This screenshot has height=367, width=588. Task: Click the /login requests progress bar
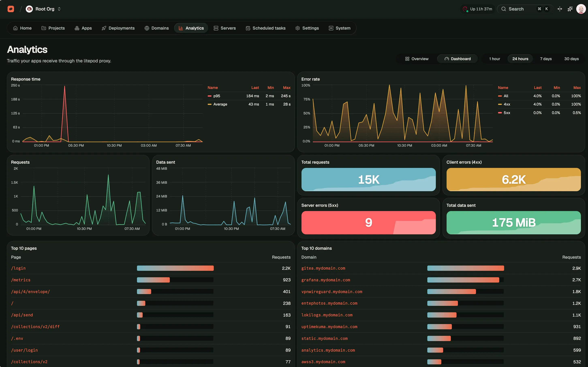[x=175, y=268]
